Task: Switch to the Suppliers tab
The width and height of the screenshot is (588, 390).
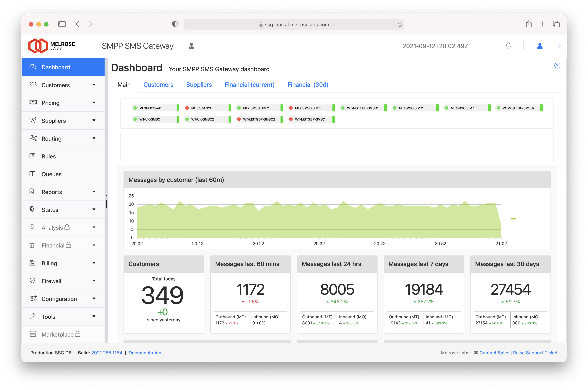Action: 199,85
